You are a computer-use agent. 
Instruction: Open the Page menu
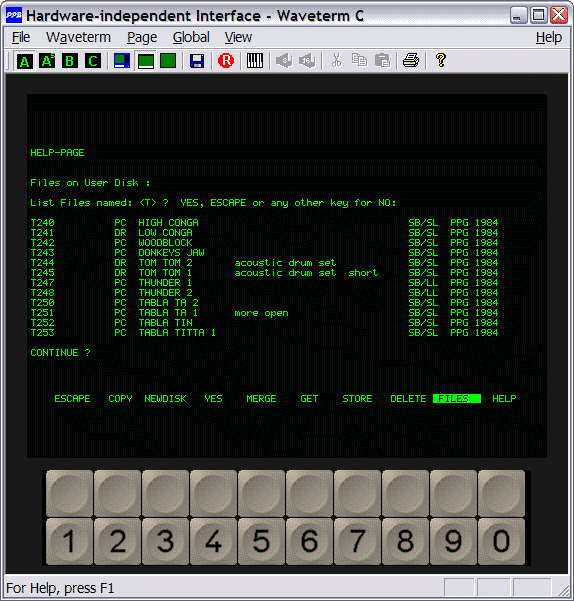(x=142, y=37)
